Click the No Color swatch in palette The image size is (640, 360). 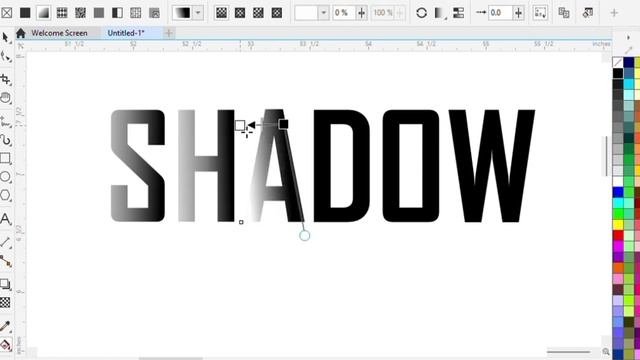click(x=618, y=62)
